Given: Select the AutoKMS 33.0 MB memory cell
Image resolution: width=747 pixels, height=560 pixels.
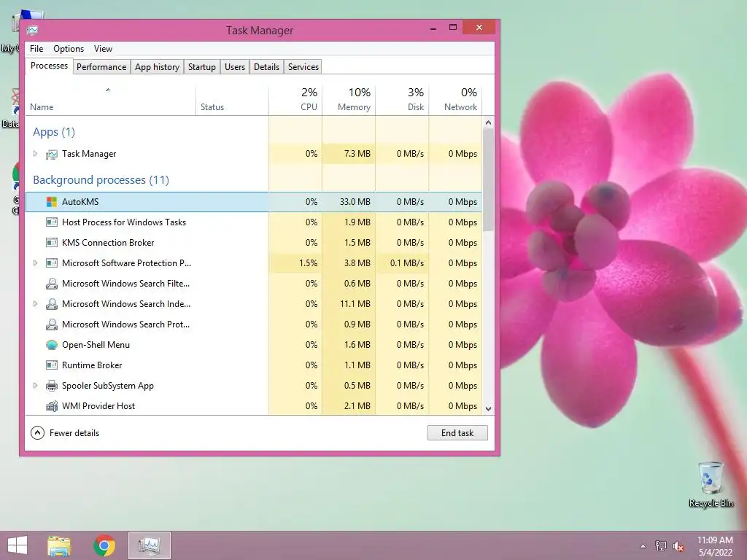Looking at the screenshot, I should (x=349, y=202).
